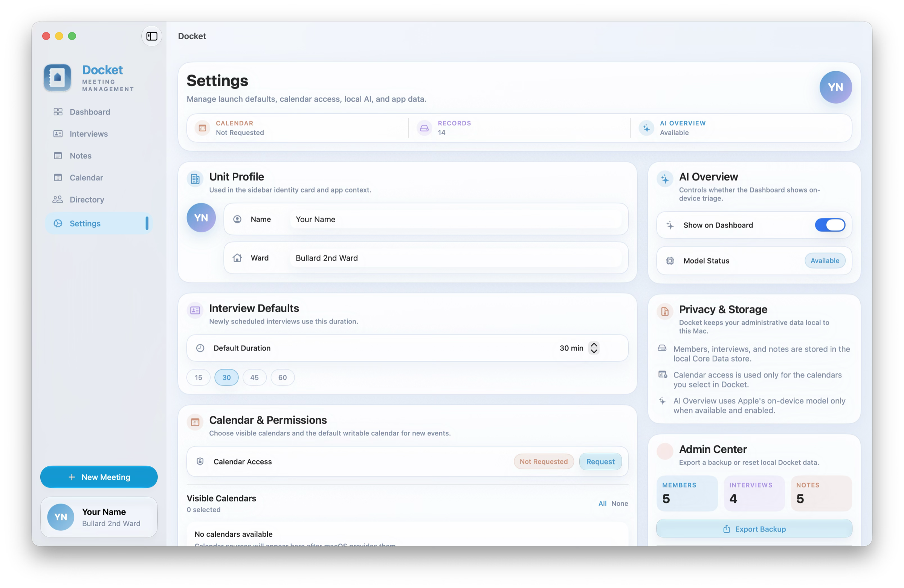Click the Calendar & Permissions section icon
This screenshot has height=588, width=904.
195,422
